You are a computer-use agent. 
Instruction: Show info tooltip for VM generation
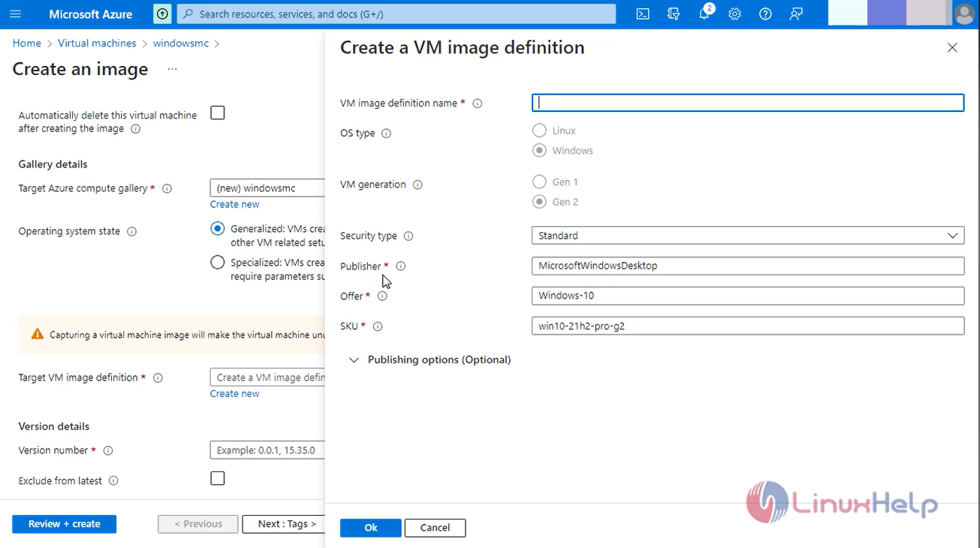tap(418, 185)
